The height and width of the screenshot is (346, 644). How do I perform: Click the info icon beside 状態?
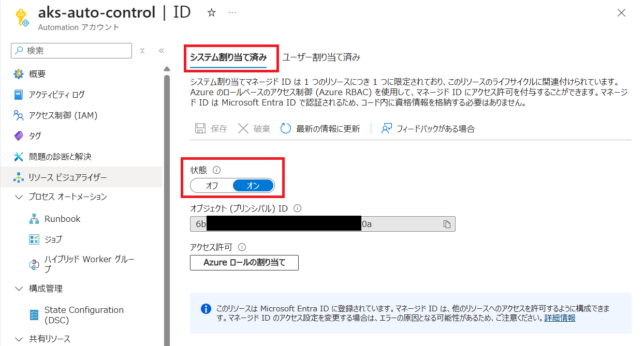point(217,170)
